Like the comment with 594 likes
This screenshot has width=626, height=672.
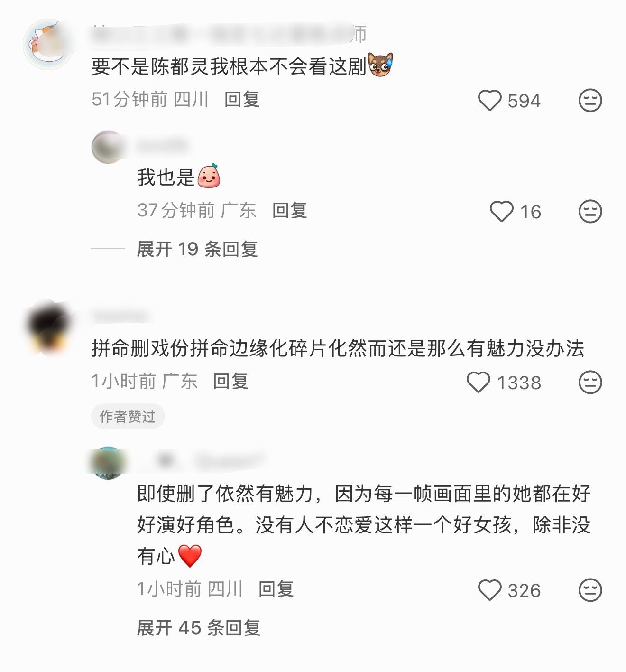coord(489,101)
